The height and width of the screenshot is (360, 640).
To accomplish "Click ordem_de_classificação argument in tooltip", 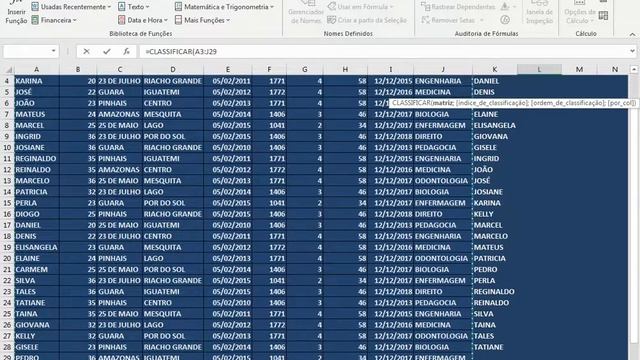I will tap(568, 103).
